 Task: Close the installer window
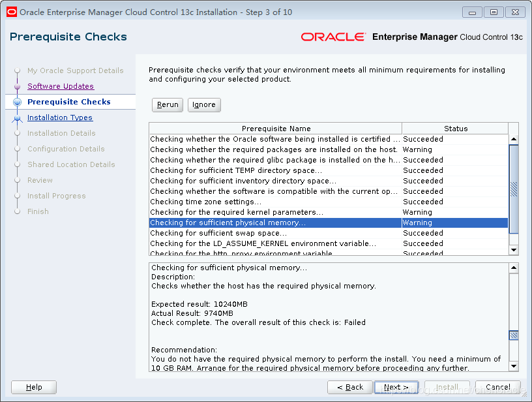coord(515,12)
